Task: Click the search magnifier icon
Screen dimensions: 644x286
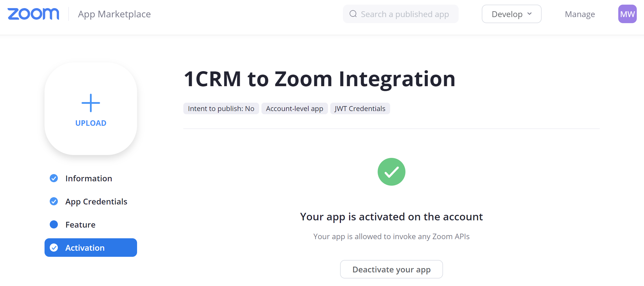Action: tap(353, 14)
